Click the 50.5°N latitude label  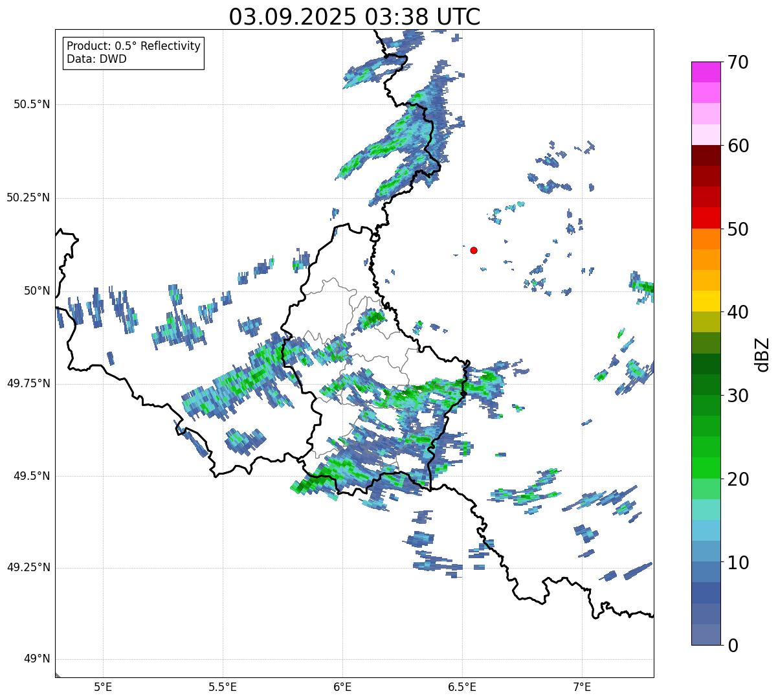click(x=32, y=104)
